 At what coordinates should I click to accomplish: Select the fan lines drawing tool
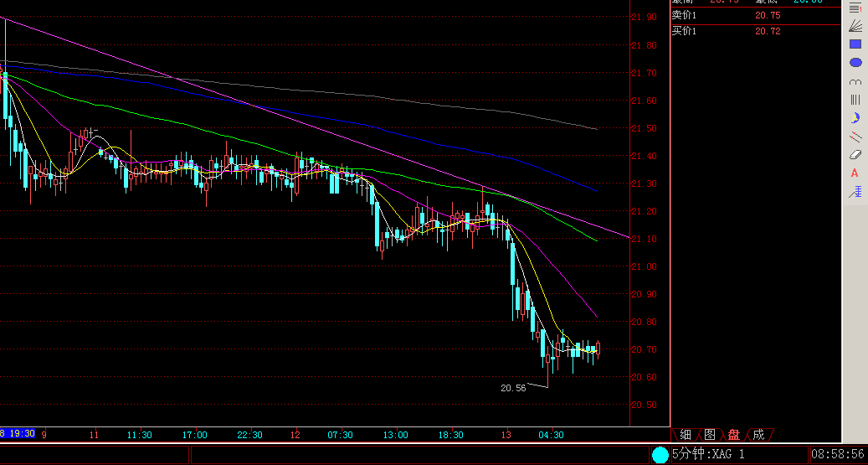855,26
